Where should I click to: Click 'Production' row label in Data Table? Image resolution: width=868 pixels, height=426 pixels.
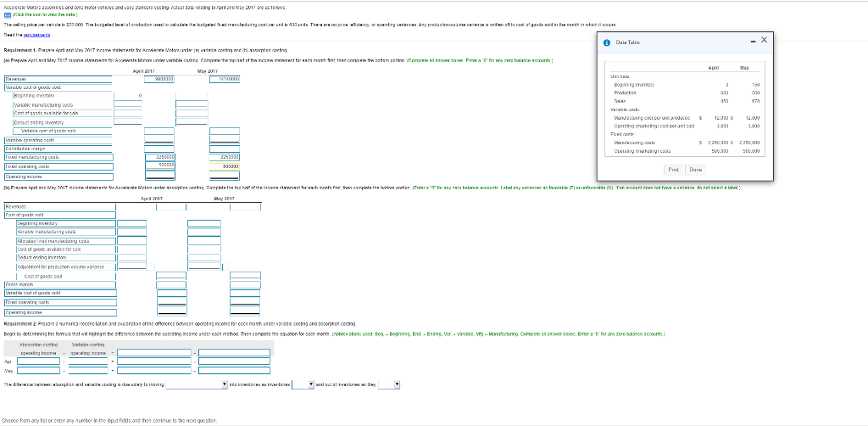point(623,93)
